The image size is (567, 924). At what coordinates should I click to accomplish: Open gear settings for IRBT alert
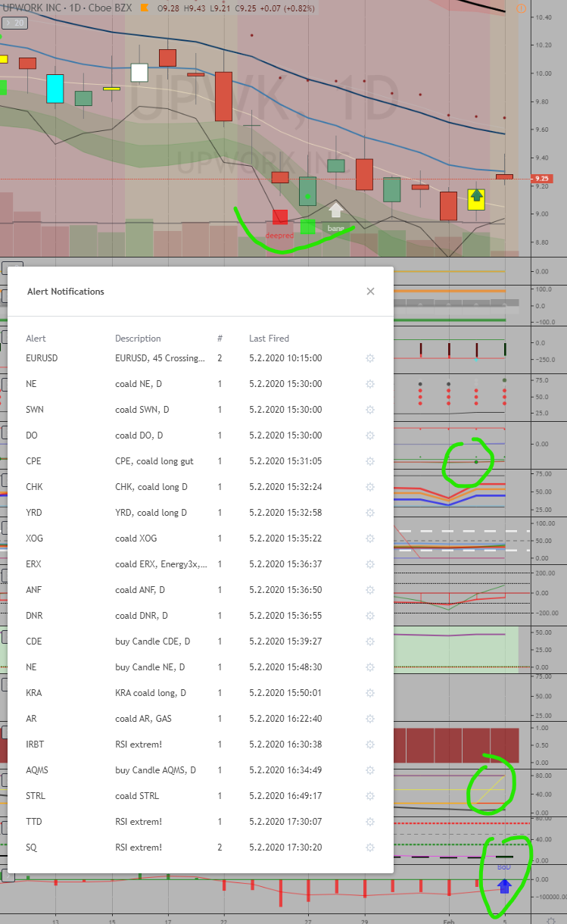pyautogui.click(x=370, y=745)
